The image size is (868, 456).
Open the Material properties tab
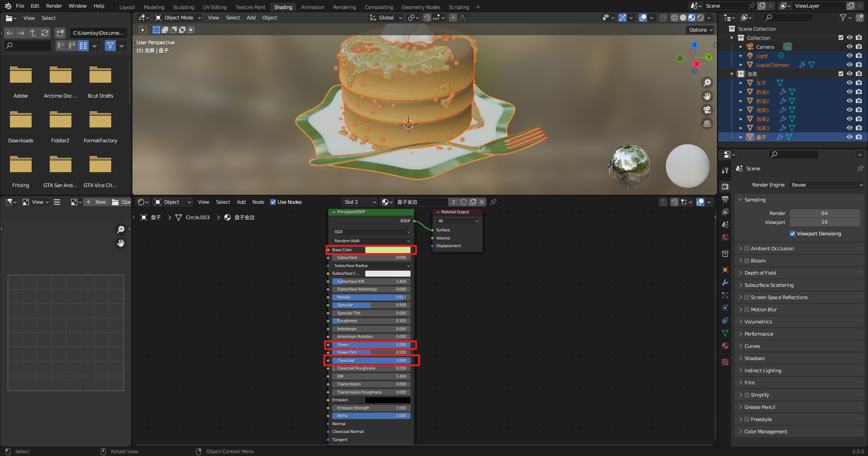[725, 346]
